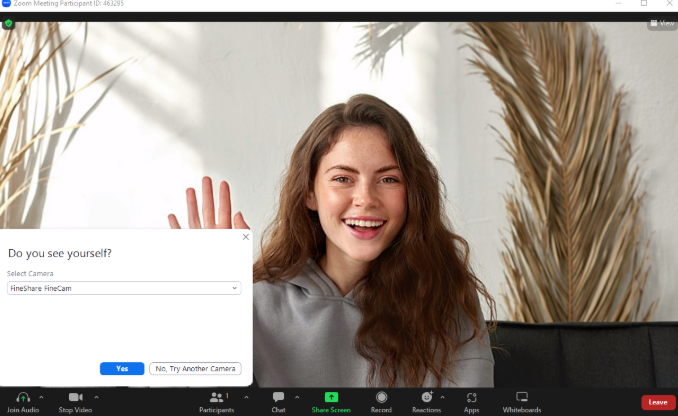
Task: Expand the arrow beside Reactions
Action: (442, 397)
